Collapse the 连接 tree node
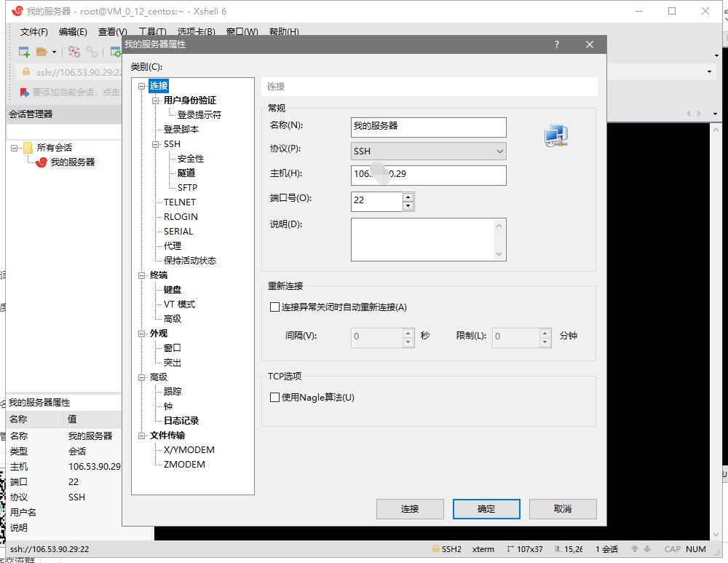Screen dimensions: 728x563 [x=142, y=87]
